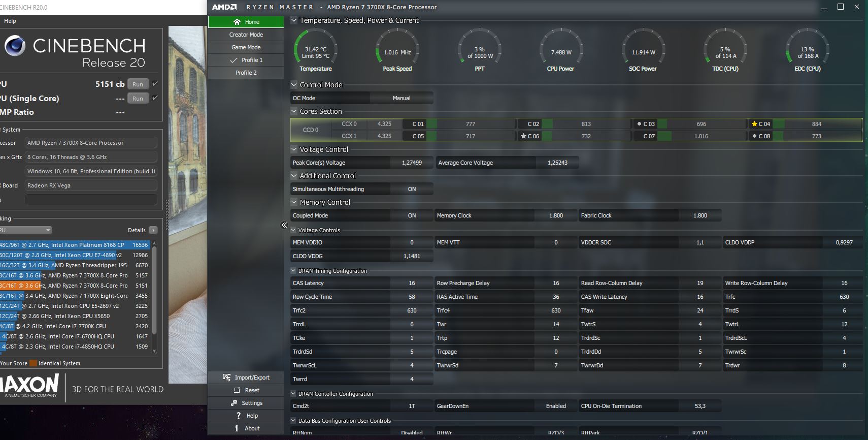Click the Reset icon in sidebar
The width and height of the screenshot is (868, 440).
(237, 390)
